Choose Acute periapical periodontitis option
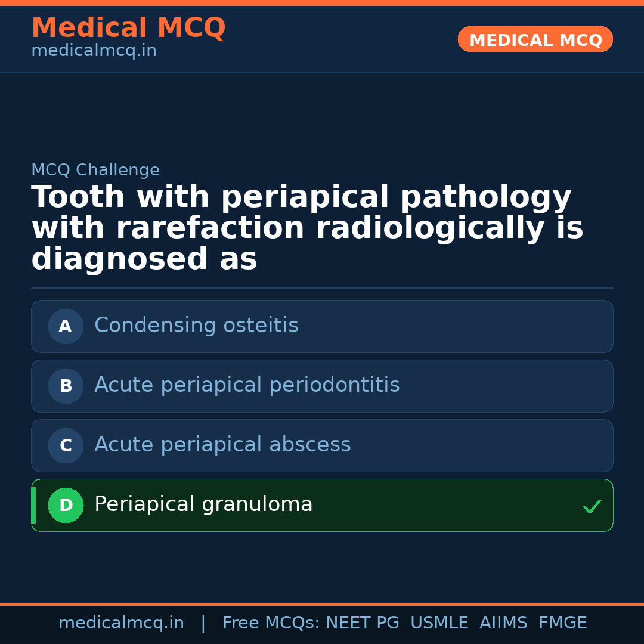Image resolution: width=644 pixels, height=644 pixels. pos(247,385)
